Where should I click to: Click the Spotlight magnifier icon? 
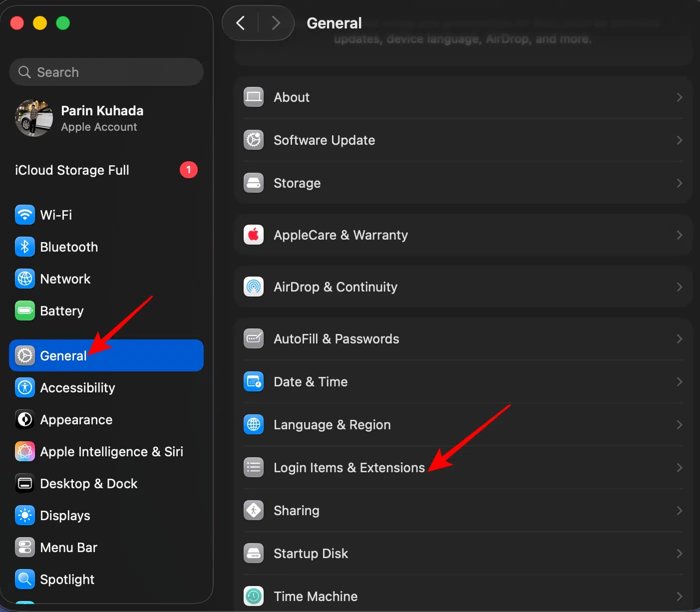coord(25,580)
